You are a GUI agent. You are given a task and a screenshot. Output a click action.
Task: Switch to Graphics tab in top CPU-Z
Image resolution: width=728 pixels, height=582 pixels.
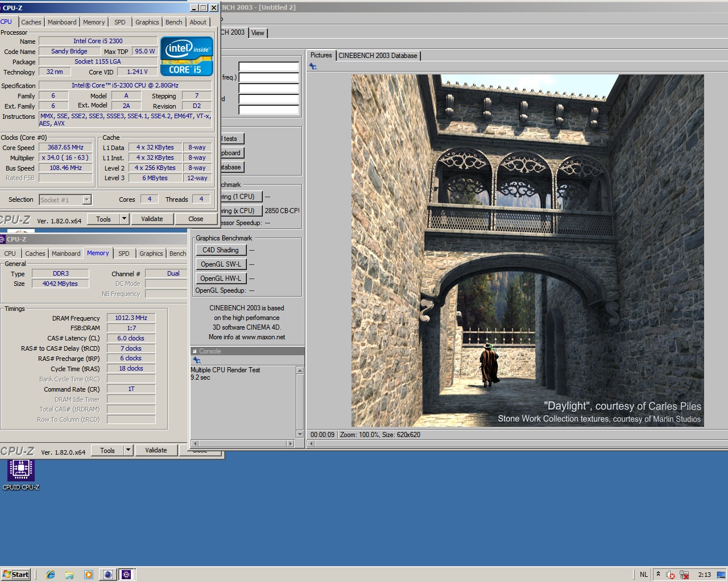coord(147,22)
